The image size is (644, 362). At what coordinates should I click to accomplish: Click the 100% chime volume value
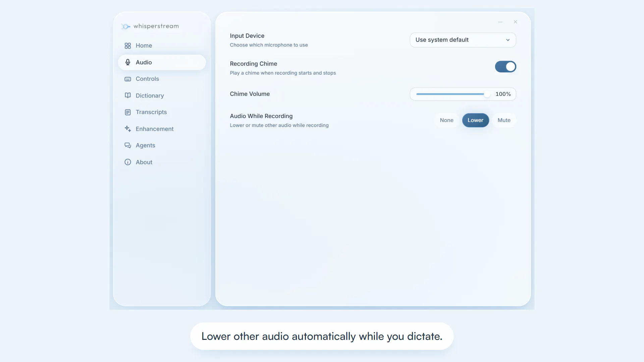click(503, 94)
